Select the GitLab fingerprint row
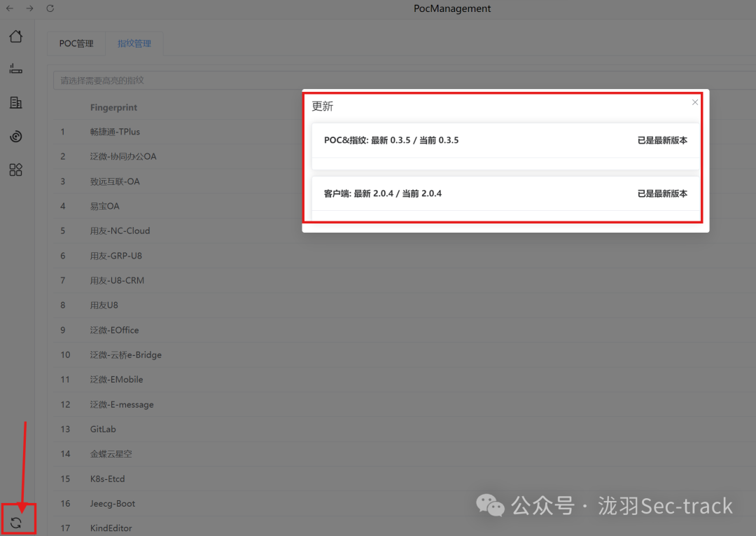The height and width of the screenshot is (536, 756). tap(404, 429)
